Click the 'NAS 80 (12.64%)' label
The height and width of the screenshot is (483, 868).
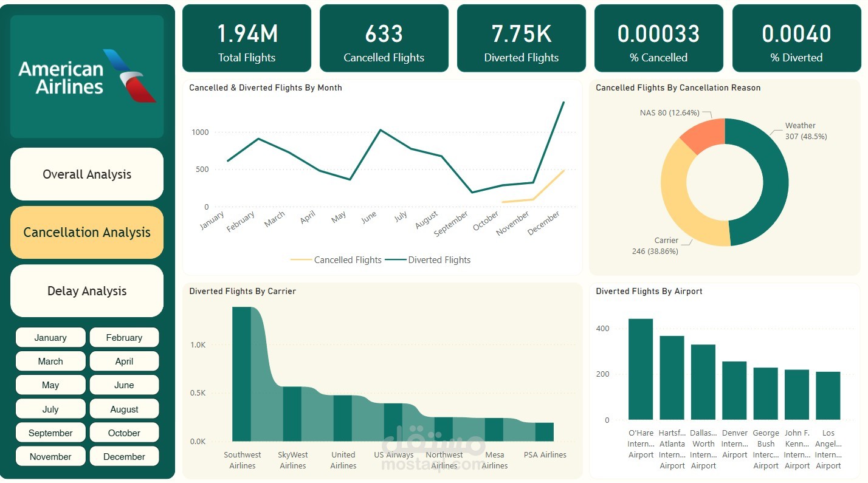[670, 113]
